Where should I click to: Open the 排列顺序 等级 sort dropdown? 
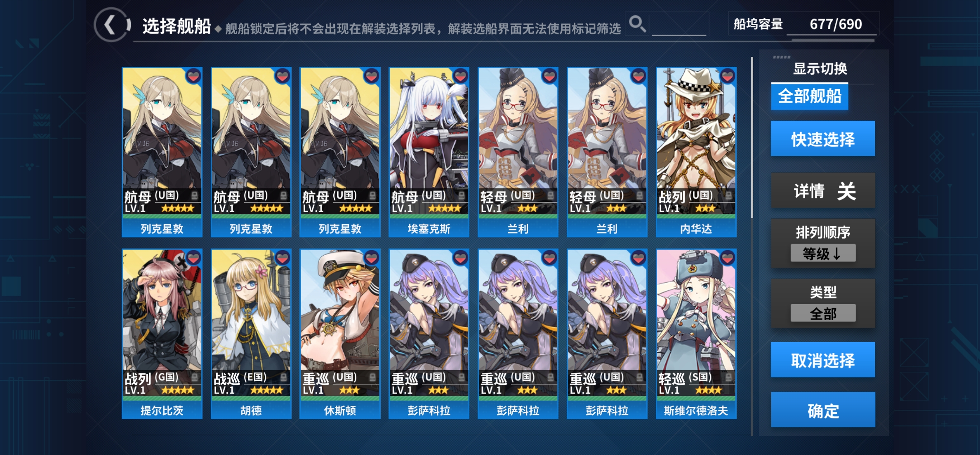tap(823, 253)
